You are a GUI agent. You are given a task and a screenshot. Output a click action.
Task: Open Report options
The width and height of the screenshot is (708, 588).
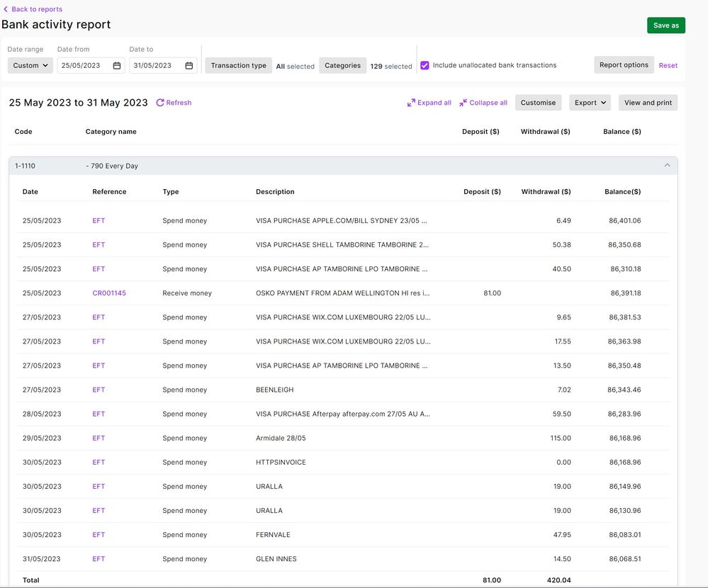coord(624,65)
